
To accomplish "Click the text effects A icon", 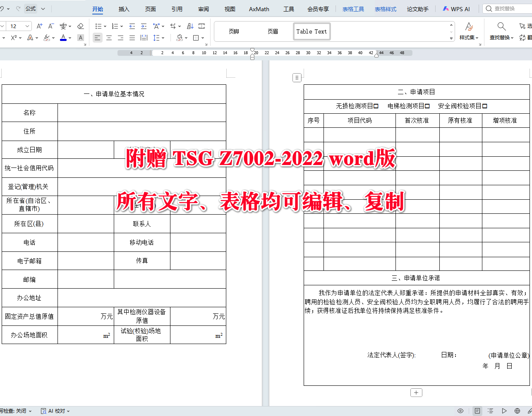I will click(x=30, y=38).
